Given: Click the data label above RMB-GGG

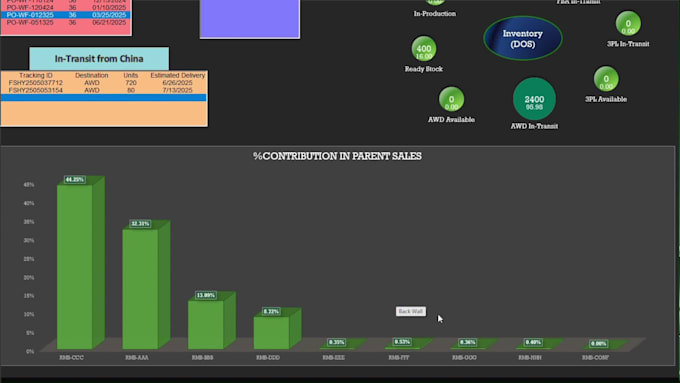Looking at the screenshot, I should tap(468, 342).
